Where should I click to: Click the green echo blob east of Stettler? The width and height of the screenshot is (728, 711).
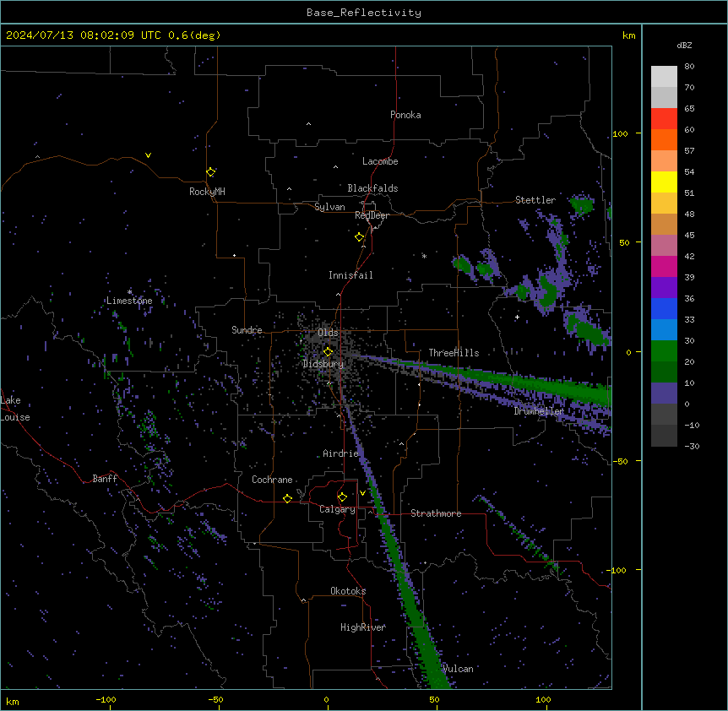[x=582, y=204]
